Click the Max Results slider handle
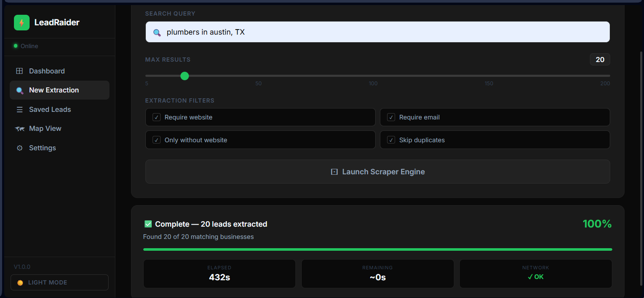 pyautogui.click(x=185, y=76)
